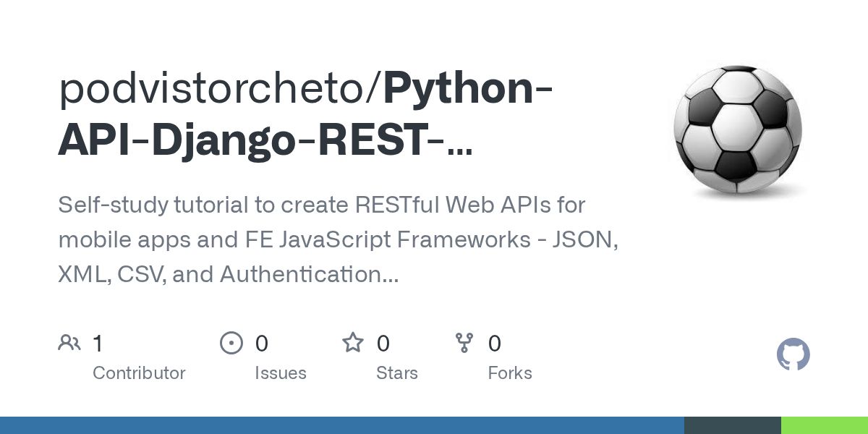Click the GitHub logo icon
The width and height of the screenshot is (868, 434).
coord(793,355)
